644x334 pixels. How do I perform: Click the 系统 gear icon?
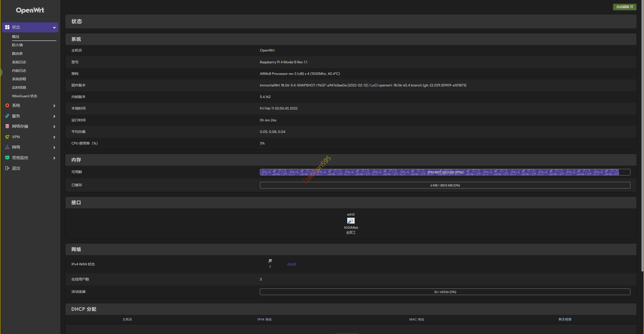pyautogui.click(x=7, y=106)
